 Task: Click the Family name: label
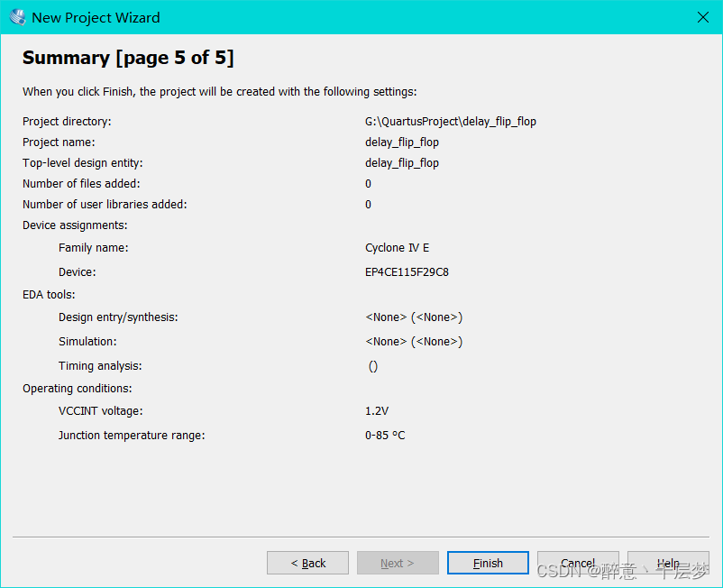(93, 248)
